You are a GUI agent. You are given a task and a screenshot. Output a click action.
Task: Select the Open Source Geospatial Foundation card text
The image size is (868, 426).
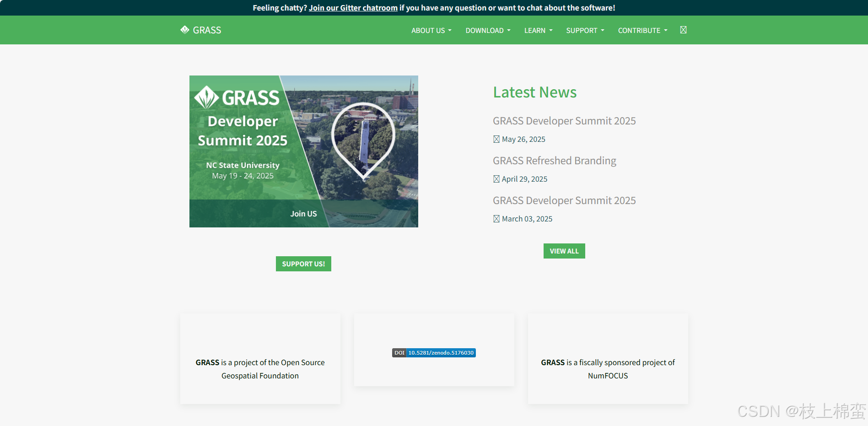[x=260, y=369]
